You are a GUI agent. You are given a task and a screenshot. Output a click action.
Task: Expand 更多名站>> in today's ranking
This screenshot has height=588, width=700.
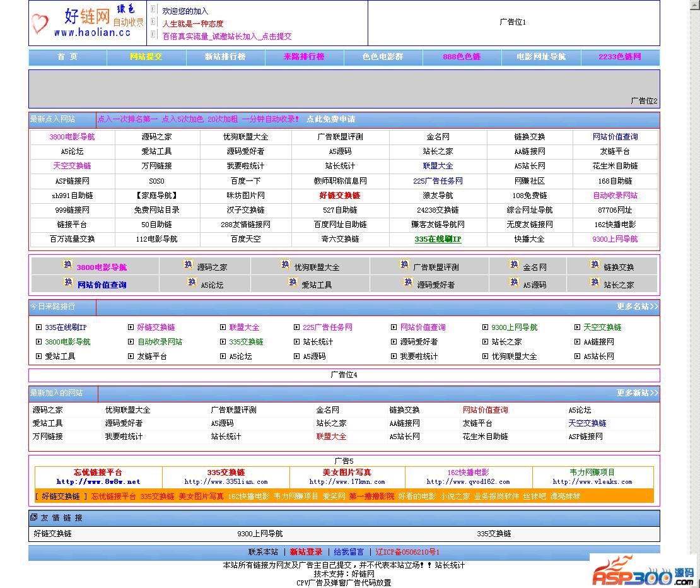[637, 307]
